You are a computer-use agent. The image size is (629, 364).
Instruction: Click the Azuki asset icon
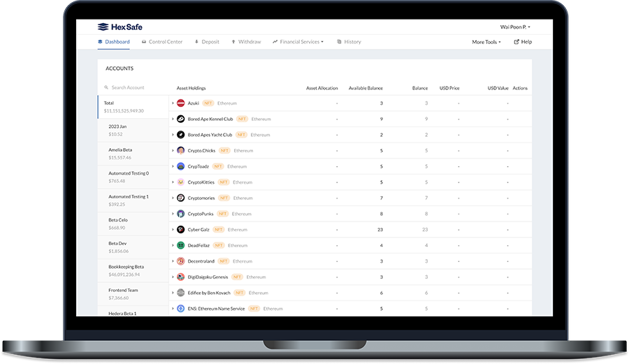tap(181, 103)
